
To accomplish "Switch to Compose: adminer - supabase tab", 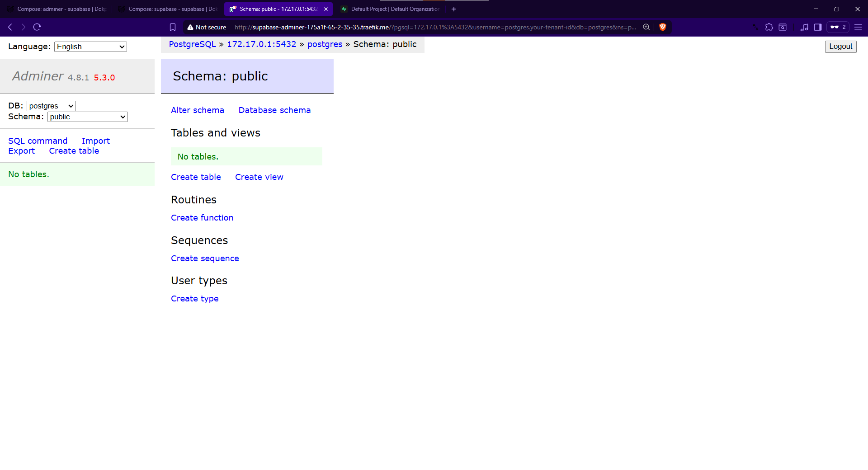I will 57,9.
